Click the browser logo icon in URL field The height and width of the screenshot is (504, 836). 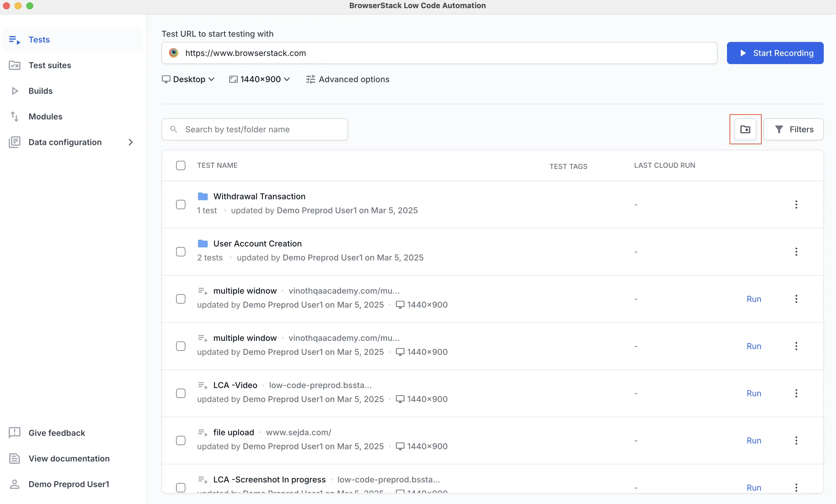click(174, 53)
